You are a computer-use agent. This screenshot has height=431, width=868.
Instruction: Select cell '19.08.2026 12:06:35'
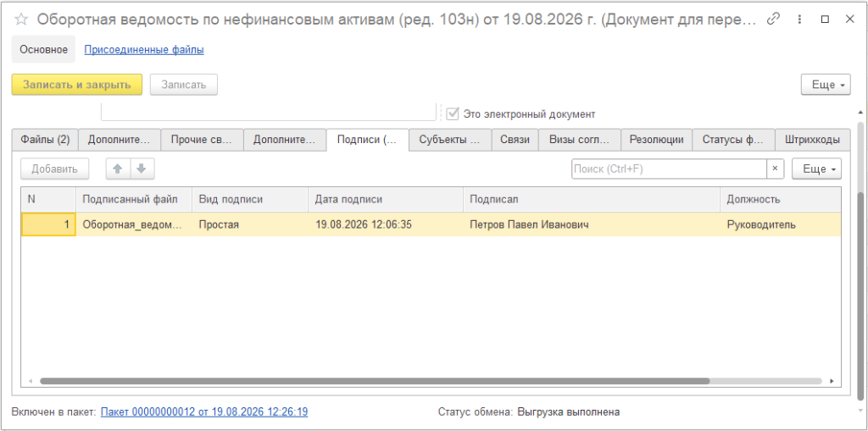coord(386,224)
